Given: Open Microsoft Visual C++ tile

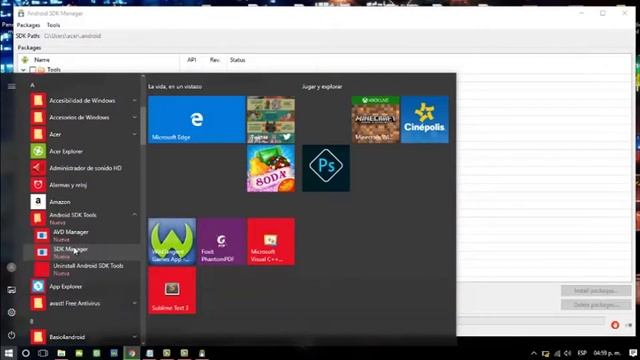Looking at the screenshot, I should click(271, 241).
